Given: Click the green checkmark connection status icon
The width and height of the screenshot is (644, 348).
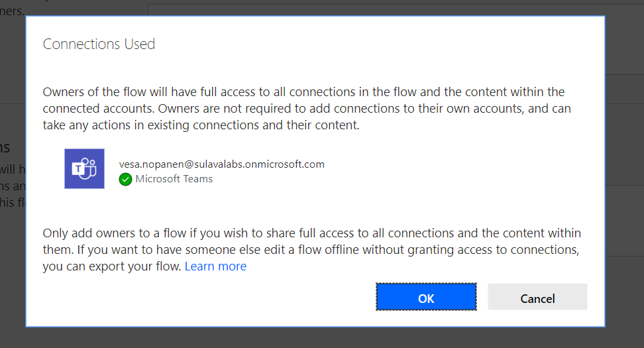Looking at the screenshot, I should tap(125, 179).
